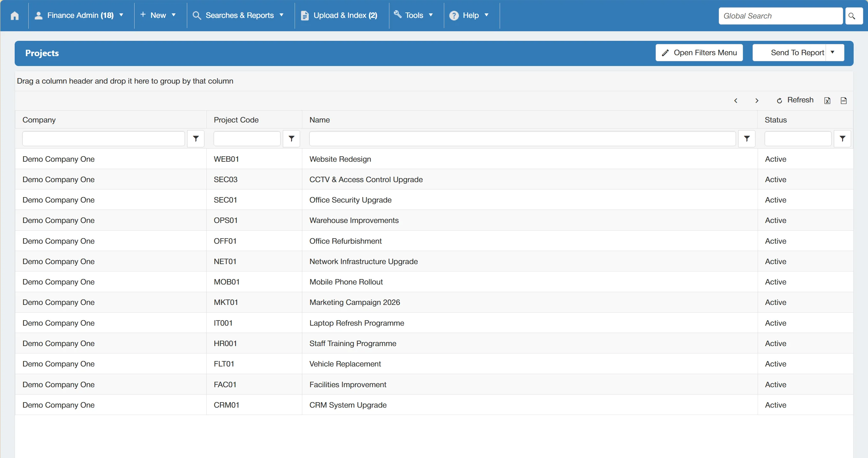
Task: Open the Project Code column filter funnel
Action: coord(291,138)
